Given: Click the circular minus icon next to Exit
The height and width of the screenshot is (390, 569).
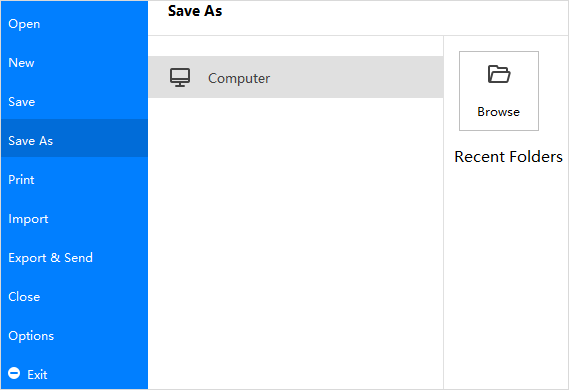Looking at the screenshot, I should (14, 373).
